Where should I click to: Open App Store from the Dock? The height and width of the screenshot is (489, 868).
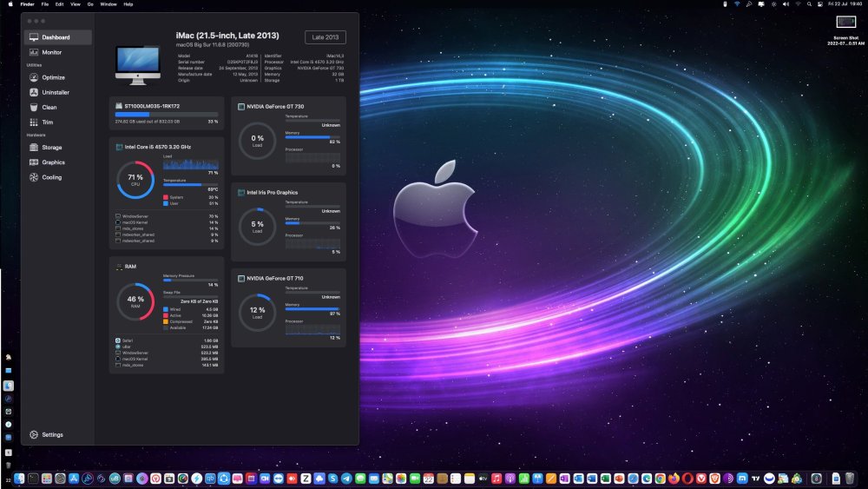74,479
